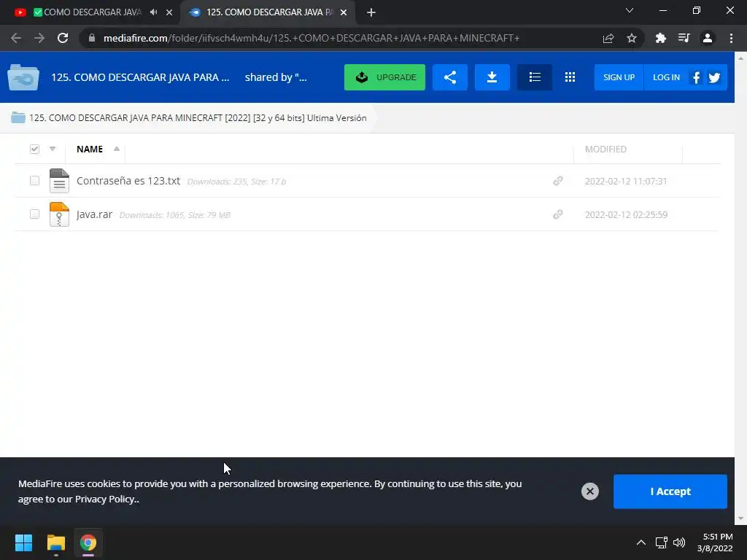Screen dimensions: 747x560
Task: Show hidden system tray icons chevron
Action: pos(641,542)
